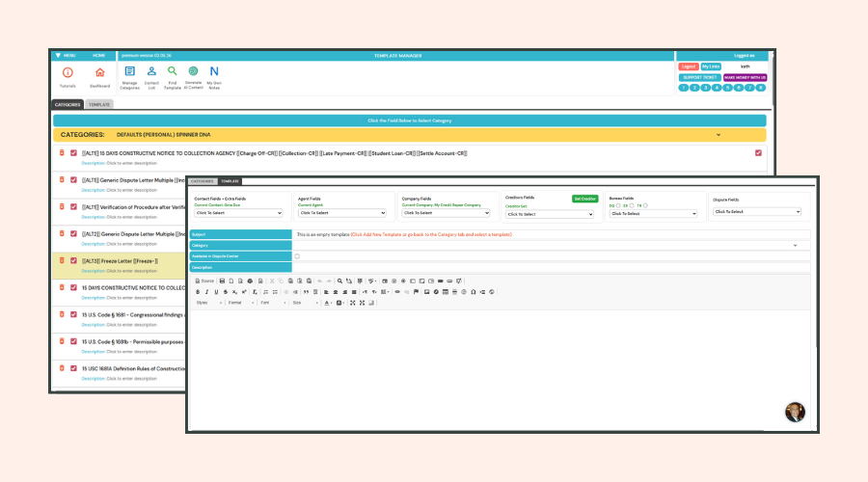Select CATEGORIES tab in back window
Image resolution: width=868 pixels, height=482 pixels.
pos(68,104)
